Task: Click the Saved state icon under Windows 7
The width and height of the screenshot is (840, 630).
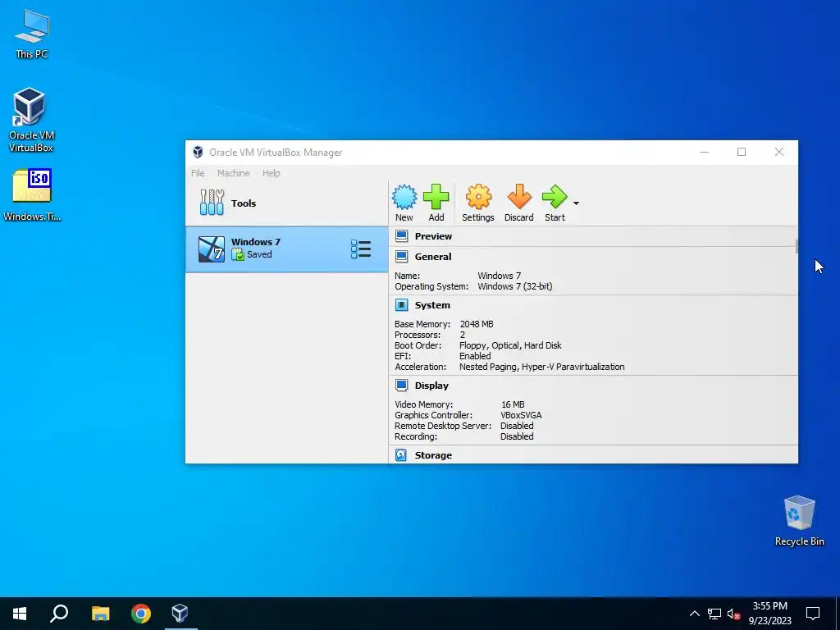Action: point(238,255)
